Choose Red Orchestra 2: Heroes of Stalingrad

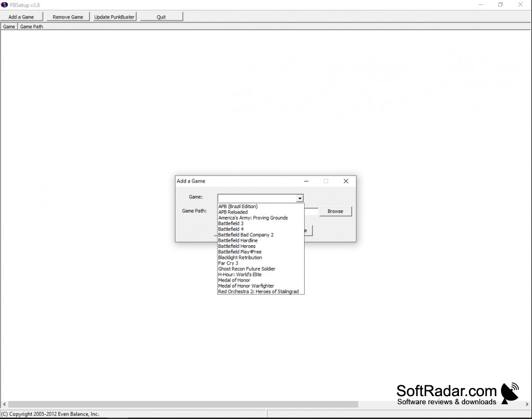coord(261,292)
